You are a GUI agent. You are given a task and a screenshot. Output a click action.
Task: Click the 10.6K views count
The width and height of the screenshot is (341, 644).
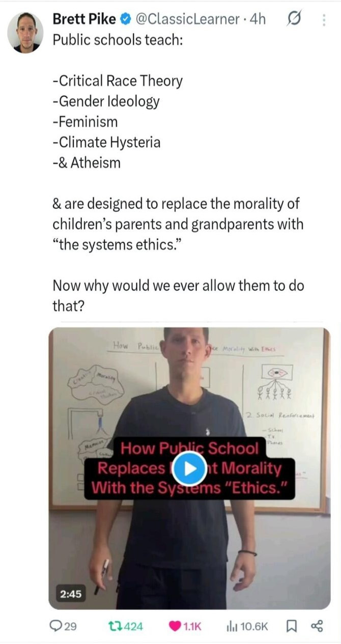253,627
